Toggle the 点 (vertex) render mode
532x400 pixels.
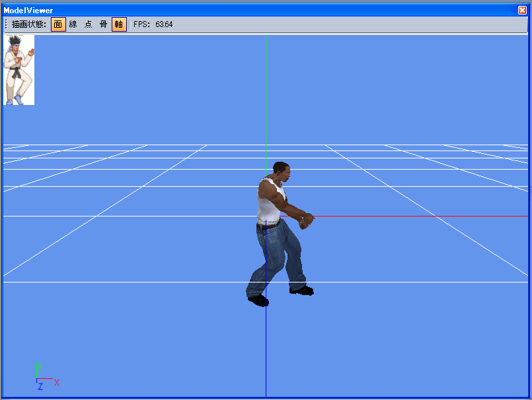(88, 24)
